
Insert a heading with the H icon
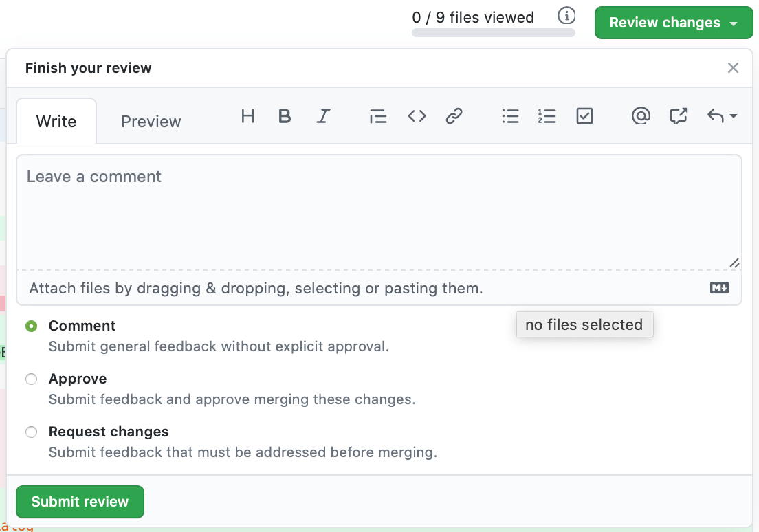point(248,116)
